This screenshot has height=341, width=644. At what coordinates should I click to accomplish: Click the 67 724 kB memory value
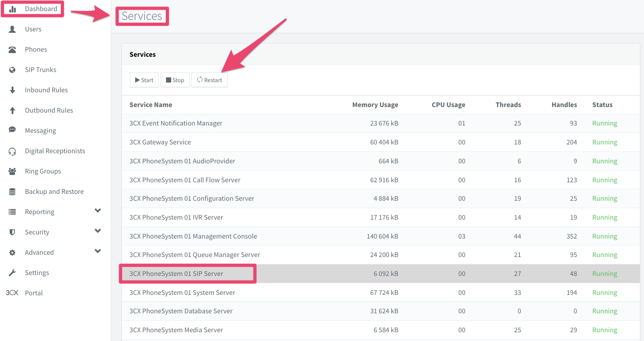[384, 293]
